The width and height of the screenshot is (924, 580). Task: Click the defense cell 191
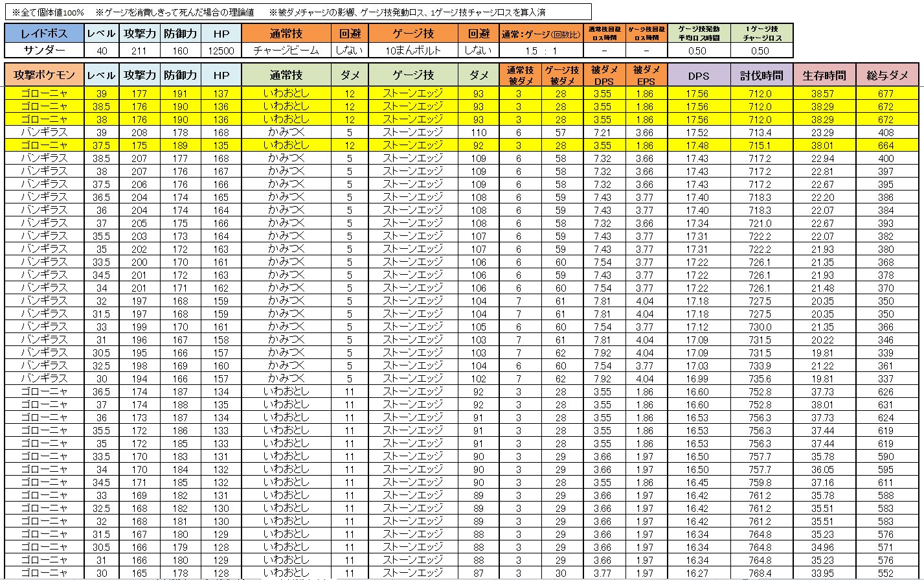tap(180, 93)
